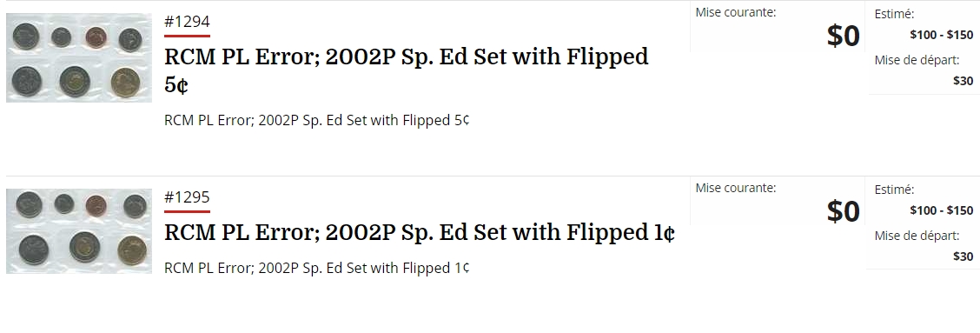Click the Mise courante label for lot 1294
The width and height of the screenshot is (980, 333).
tap(736, 12)
